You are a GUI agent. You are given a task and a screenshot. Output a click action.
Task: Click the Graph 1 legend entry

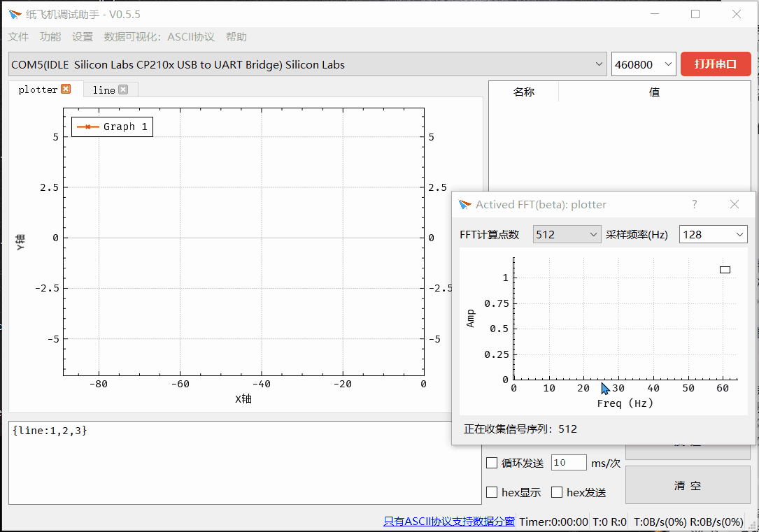tap(113, 127)
